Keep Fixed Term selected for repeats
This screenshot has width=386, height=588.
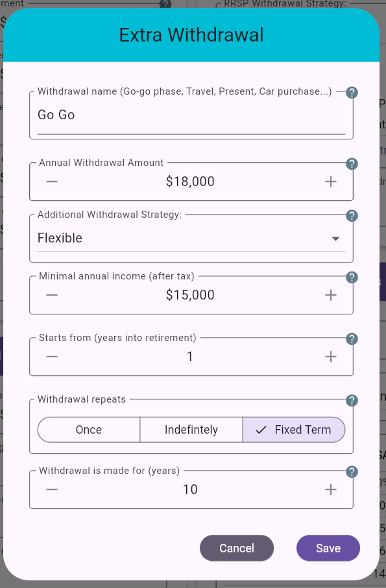[294, 429]
